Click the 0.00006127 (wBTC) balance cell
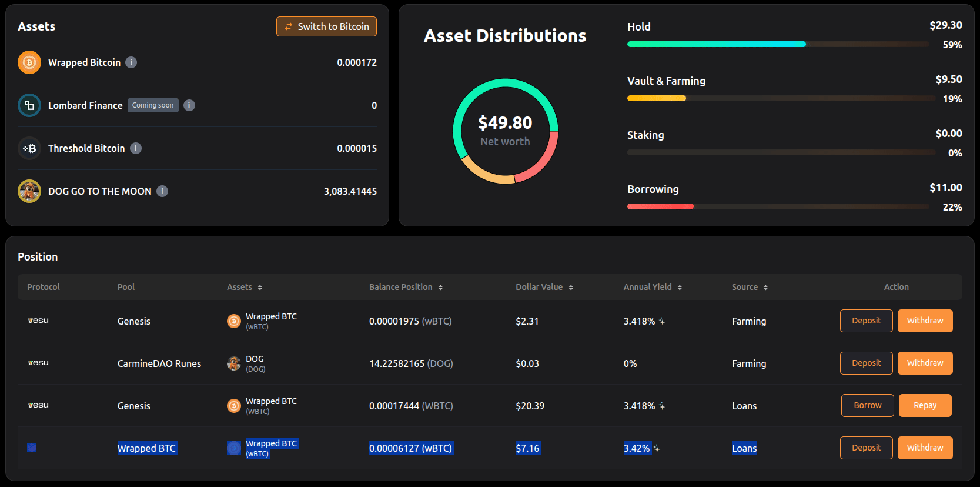The height and width of the screenshot is (487, 980). coord(411,448)
